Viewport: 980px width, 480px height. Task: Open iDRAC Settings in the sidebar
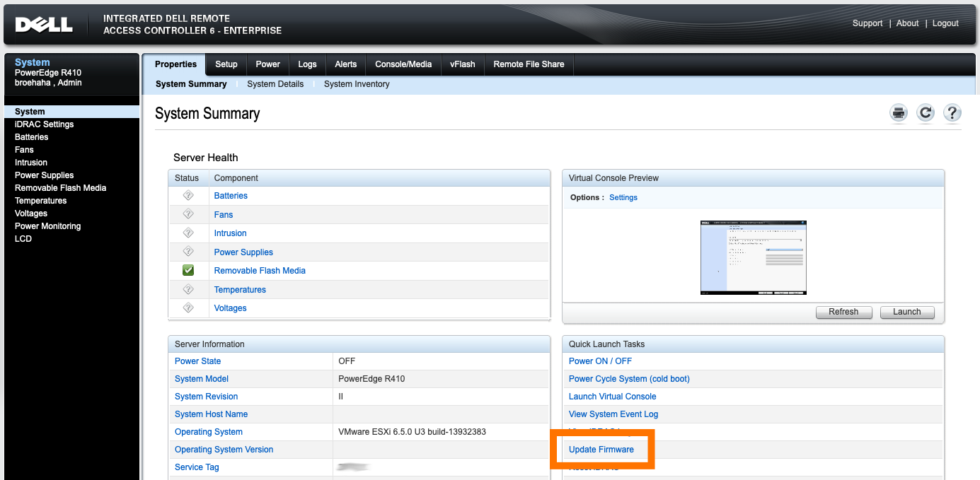tap(45, 124)
